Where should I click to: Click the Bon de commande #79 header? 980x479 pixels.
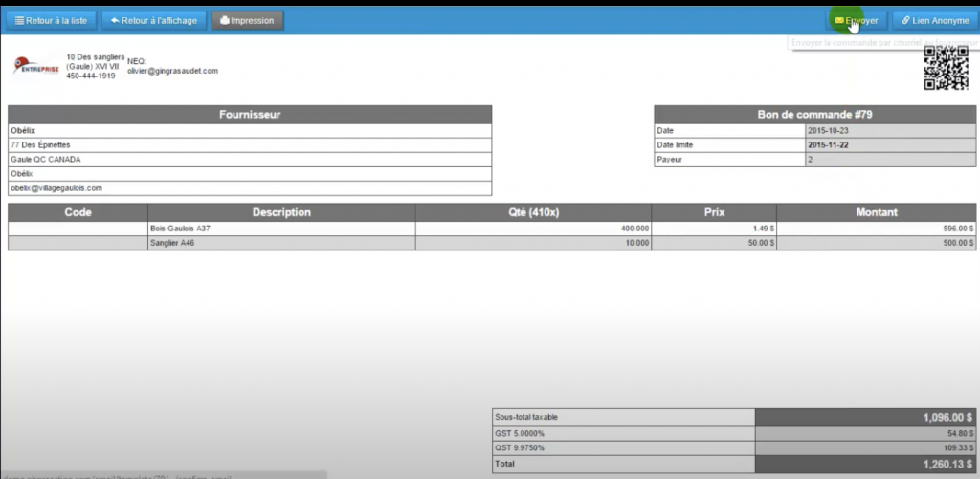(813, 114)
